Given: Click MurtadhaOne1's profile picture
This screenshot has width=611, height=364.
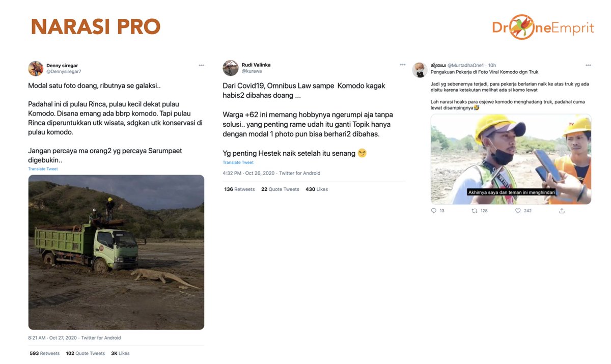Looking at the screenshot, I should click(419, 69).
